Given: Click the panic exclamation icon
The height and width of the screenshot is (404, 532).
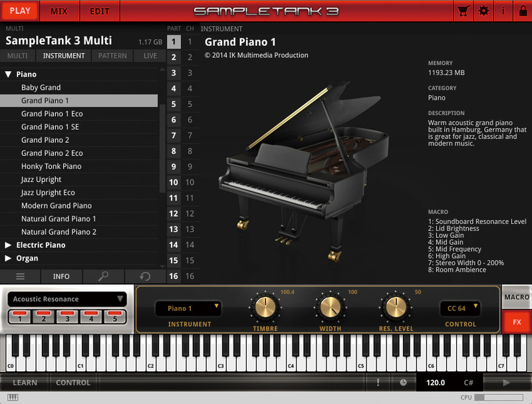Looking at the screenshot, I should coord(378,383).
